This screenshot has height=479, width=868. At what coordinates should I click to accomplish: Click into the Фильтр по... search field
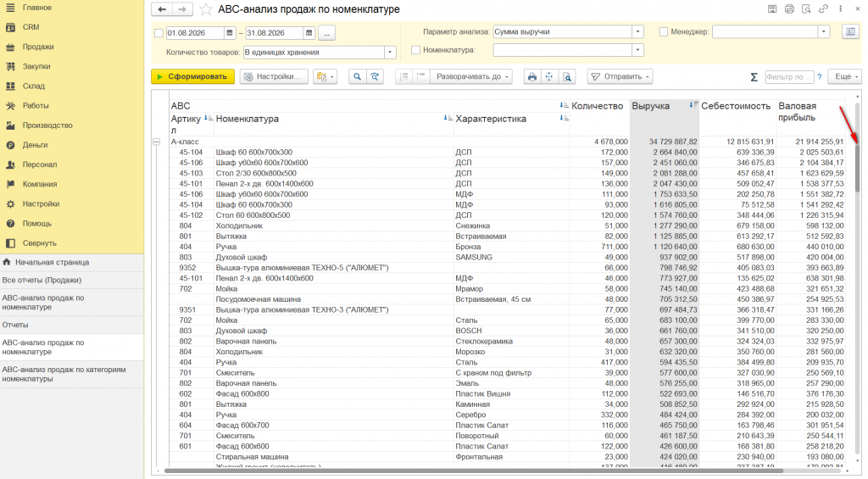click(789, 77)
